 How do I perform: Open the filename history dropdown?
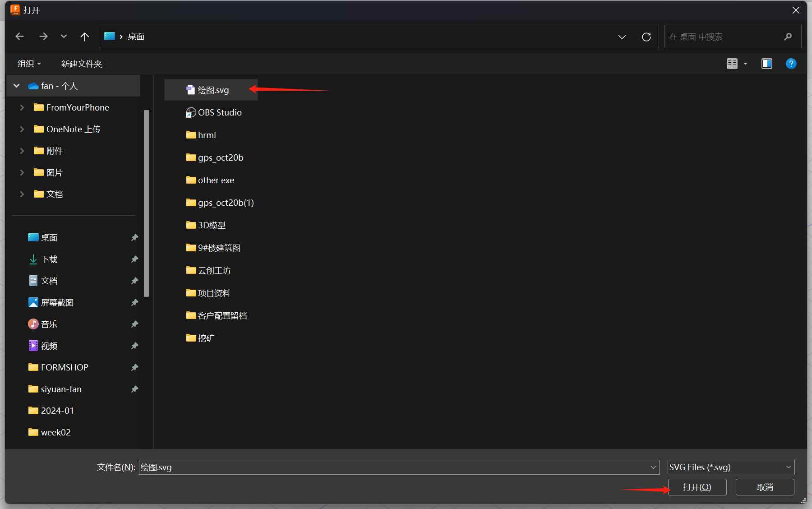point(653,467)
